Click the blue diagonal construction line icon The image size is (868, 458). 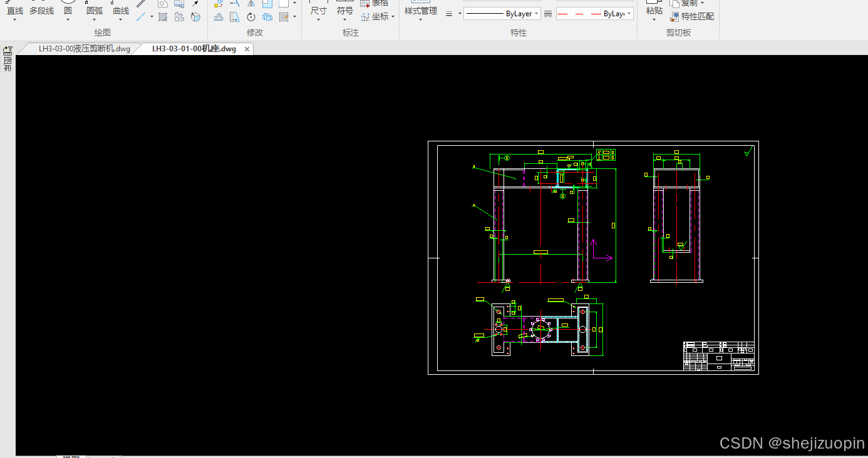point(141,17)
